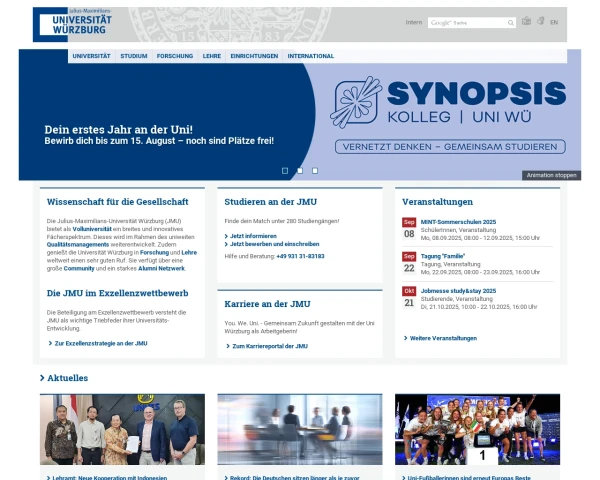Follow 'Jetzt informieren' link
Image resolution: width=600 pixels, height=480 pixels.
[251, 236]
